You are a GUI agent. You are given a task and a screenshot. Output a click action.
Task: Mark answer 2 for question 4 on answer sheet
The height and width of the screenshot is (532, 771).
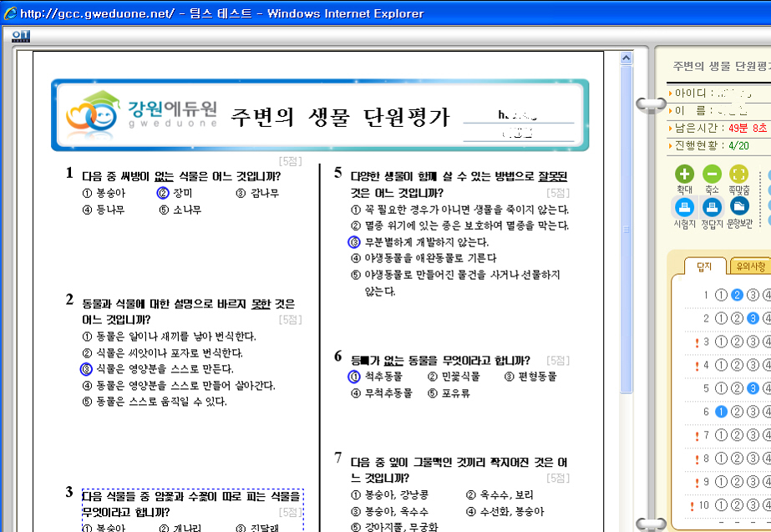tap(737, 365)
